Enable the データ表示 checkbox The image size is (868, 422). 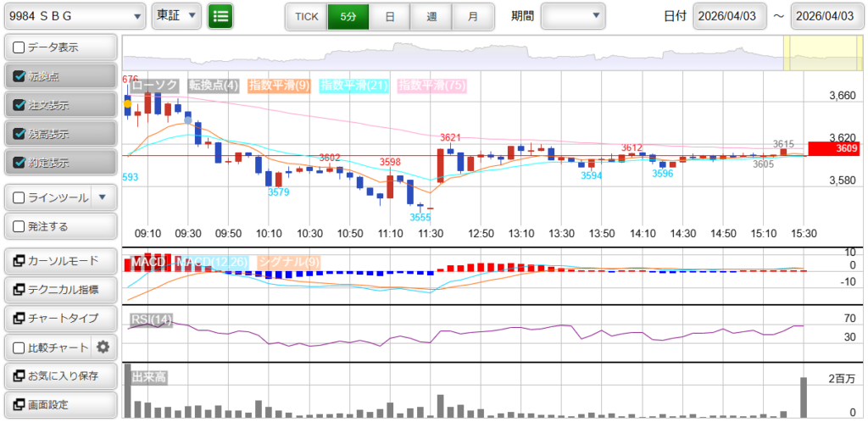(x=19, y=47)
